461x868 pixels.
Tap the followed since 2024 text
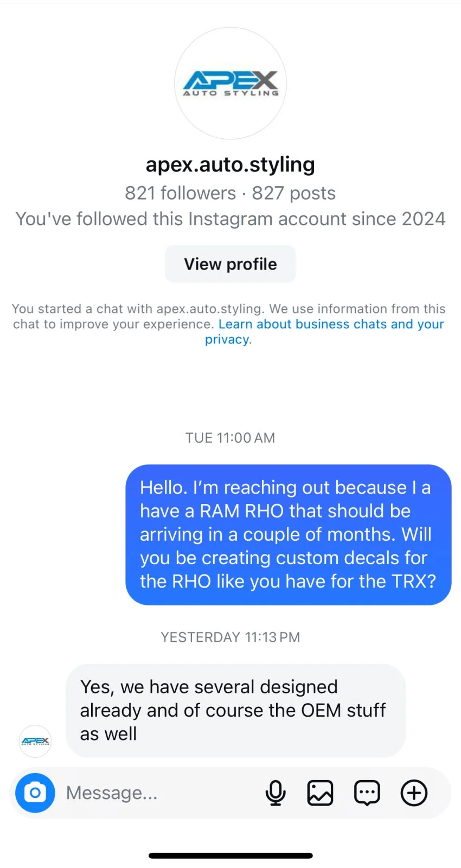(x=230, y=219)
